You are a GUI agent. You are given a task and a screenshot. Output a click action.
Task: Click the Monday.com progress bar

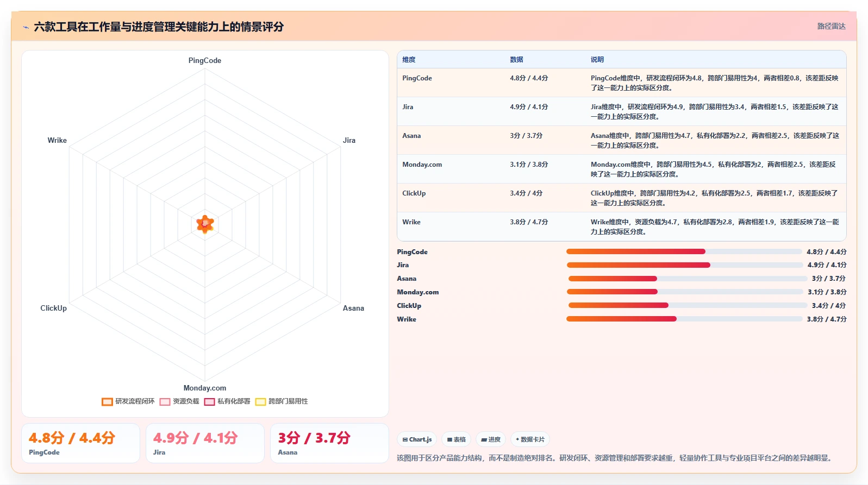(685, 292)
